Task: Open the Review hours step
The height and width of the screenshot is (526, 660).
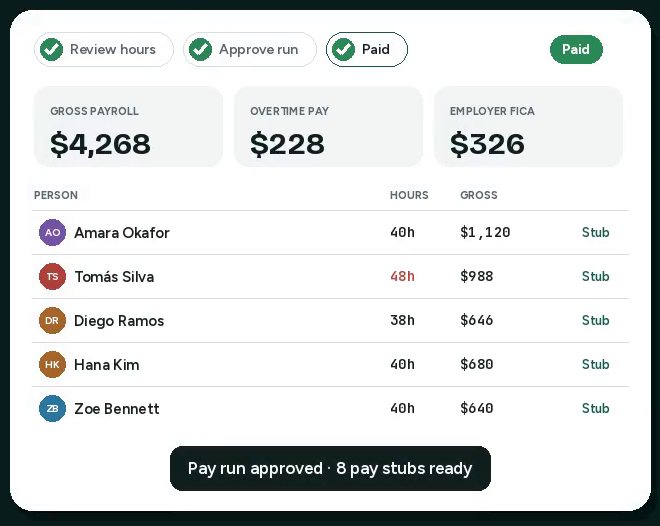Action: point(104,50)
